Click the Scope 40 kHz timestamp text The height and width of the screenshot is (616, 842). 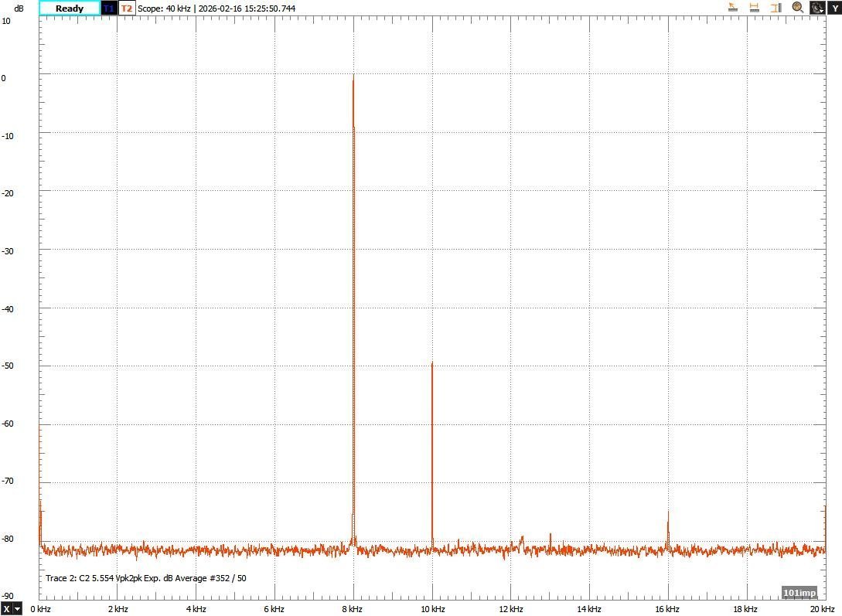(216, 9)
